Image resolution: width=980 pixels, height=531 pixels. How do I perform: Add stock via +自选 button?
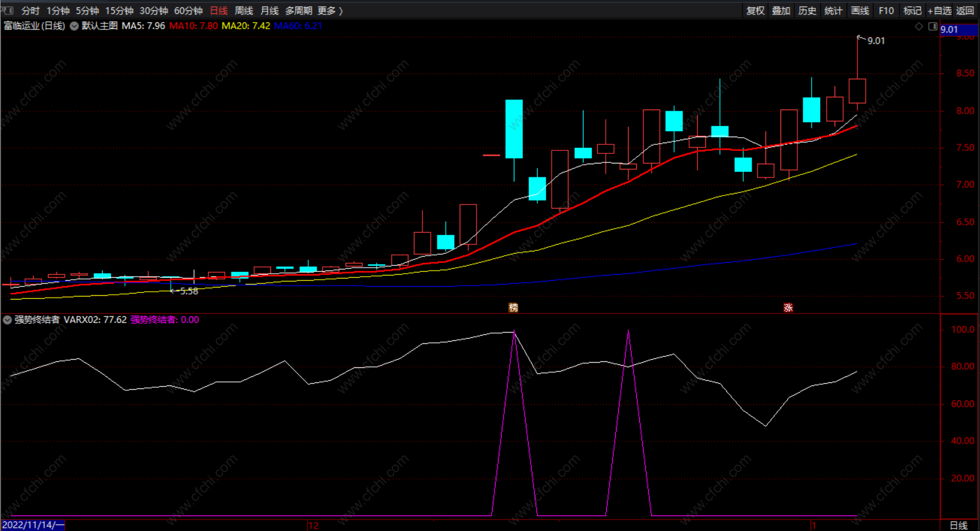[x=940, y=10]
